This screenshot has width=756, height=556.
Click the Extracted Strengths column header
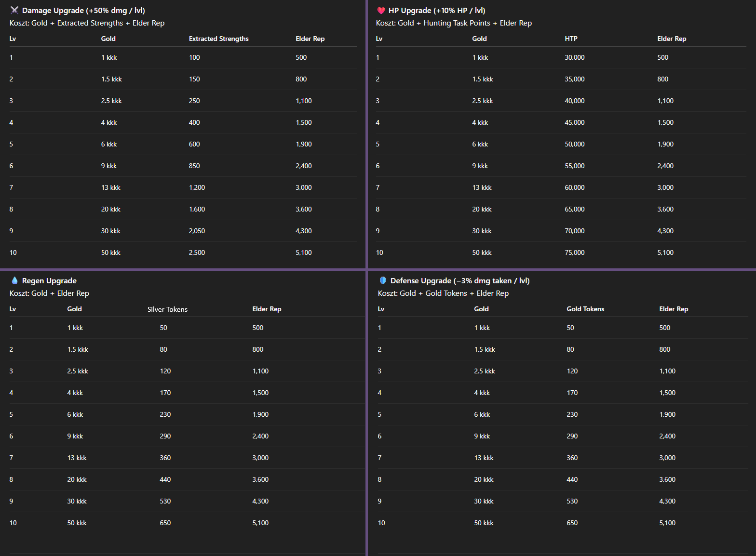(218, 39)
